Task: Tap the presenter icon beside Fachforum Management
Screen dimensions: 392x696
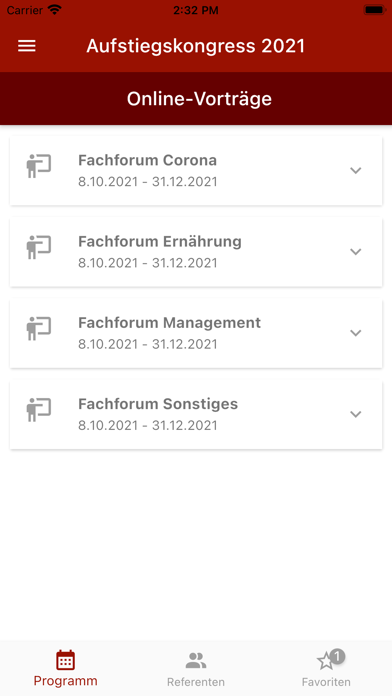Action: [x=39, y=328]
